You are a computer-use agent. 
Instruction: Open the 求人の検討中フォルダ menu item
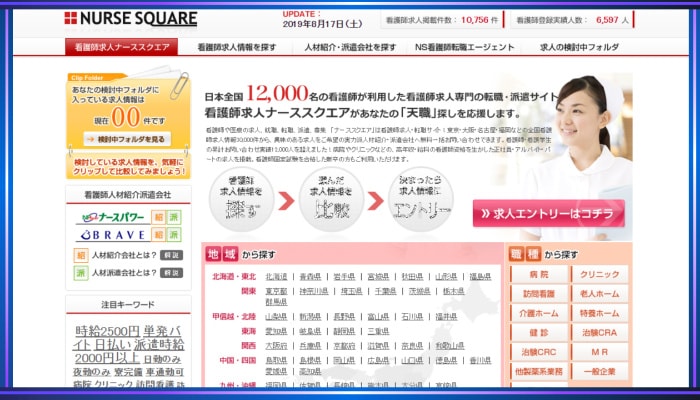[x=579, y=47]
